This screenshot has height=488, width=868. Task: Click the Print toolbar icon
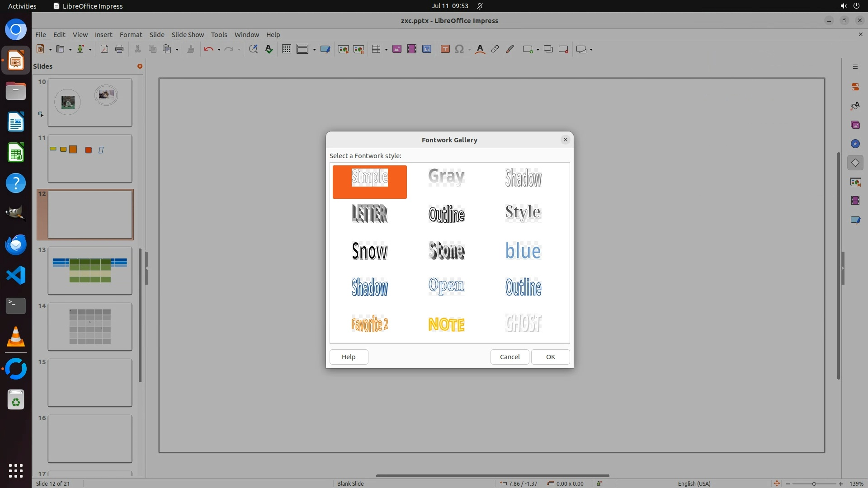[x=119, y=49]
